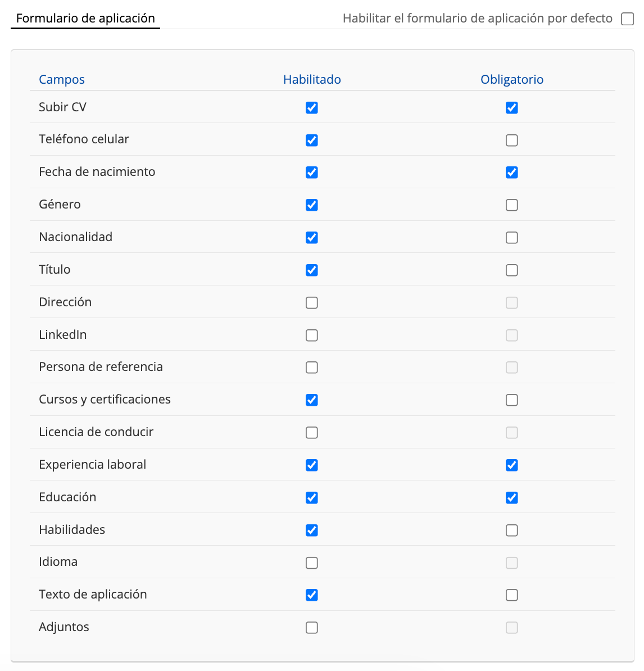644x671 pixels.
Task: Make Teléfono celular obligatory
Action: [x=511, y=140]
